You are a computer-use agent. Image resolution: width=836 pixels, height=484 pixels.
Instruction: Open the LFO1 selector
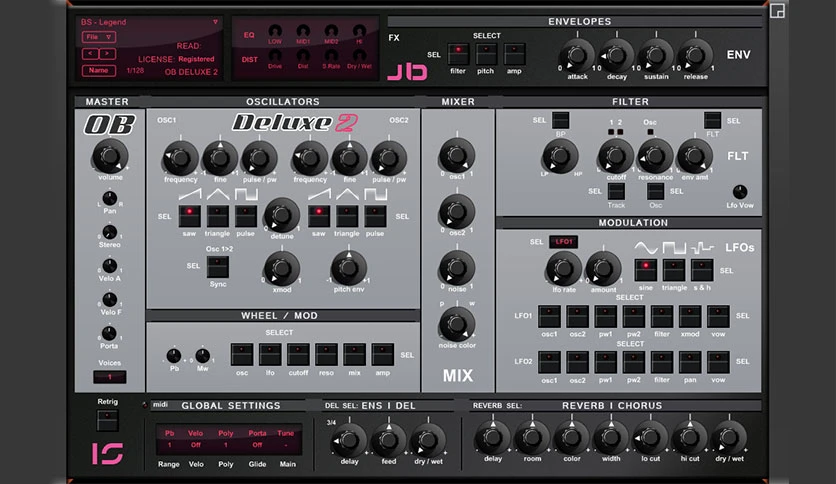(x=564, y=241)
